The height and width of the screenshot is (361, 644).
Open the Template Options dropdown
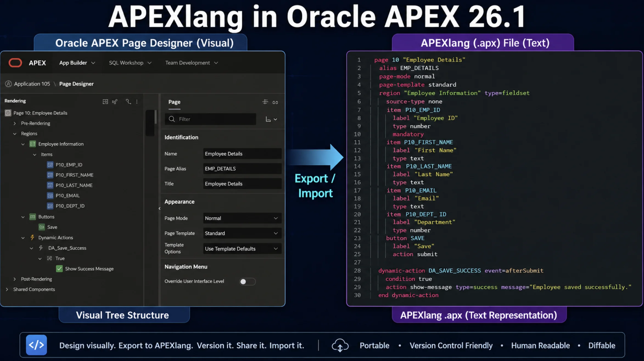point(242,249)
